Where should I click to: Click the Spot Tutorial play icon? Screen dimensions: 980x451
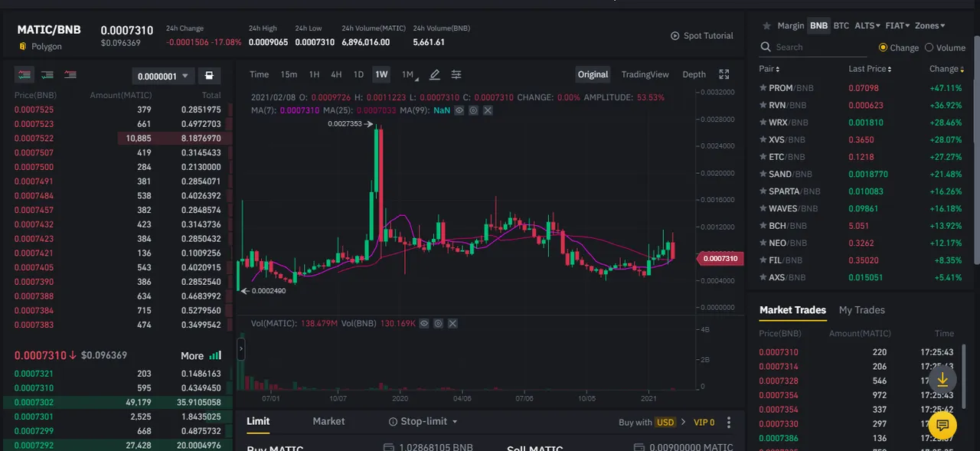click(675, 36)
